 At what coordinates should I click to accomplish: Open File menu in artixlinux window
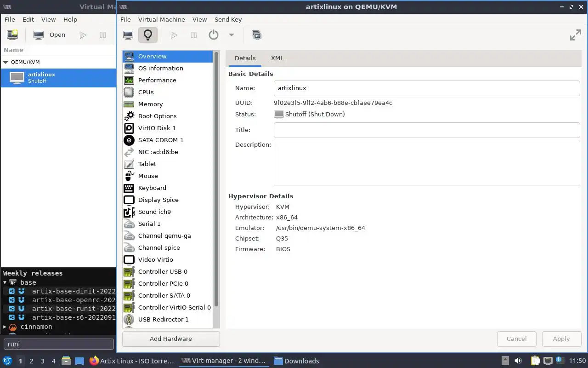pos(125,19)
